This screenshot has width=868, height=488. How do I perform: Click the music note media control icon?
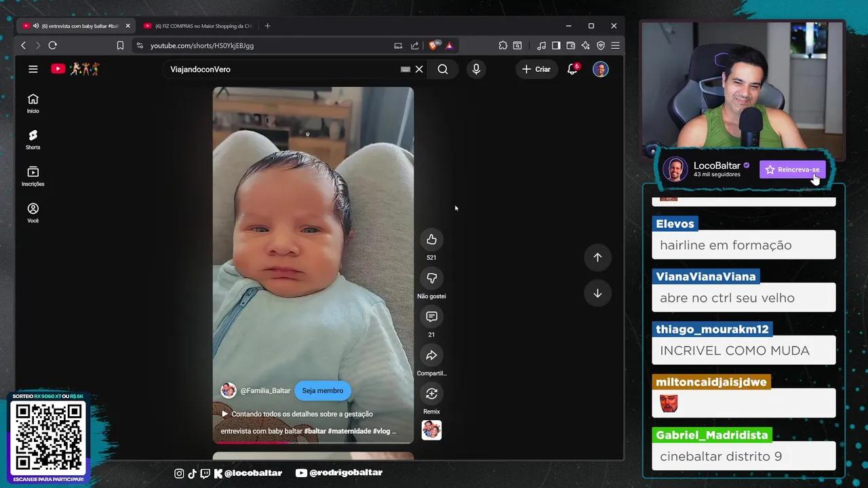[541, 45]
